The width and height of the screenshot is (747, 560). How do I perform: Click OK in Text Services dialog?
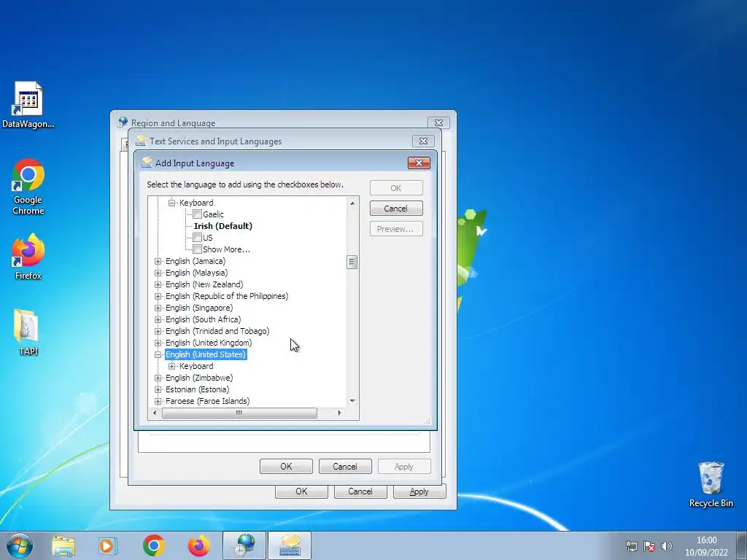click(x=286, y=467)
